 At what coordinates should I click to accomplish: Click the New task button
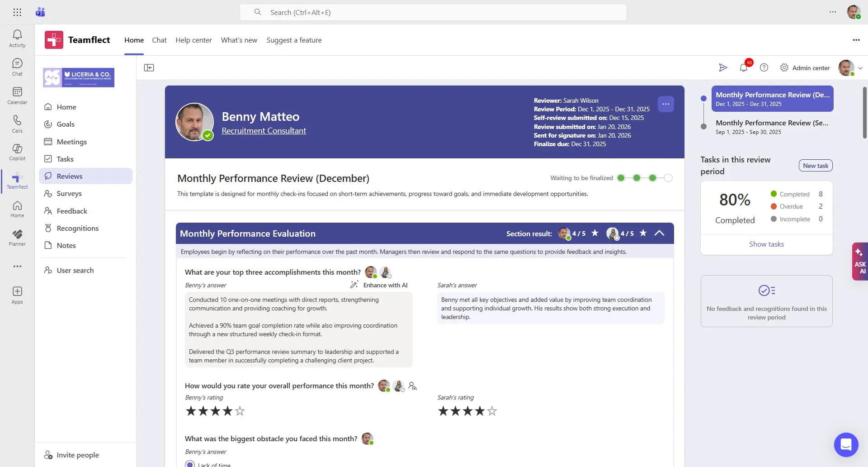(x=816, y=166)
